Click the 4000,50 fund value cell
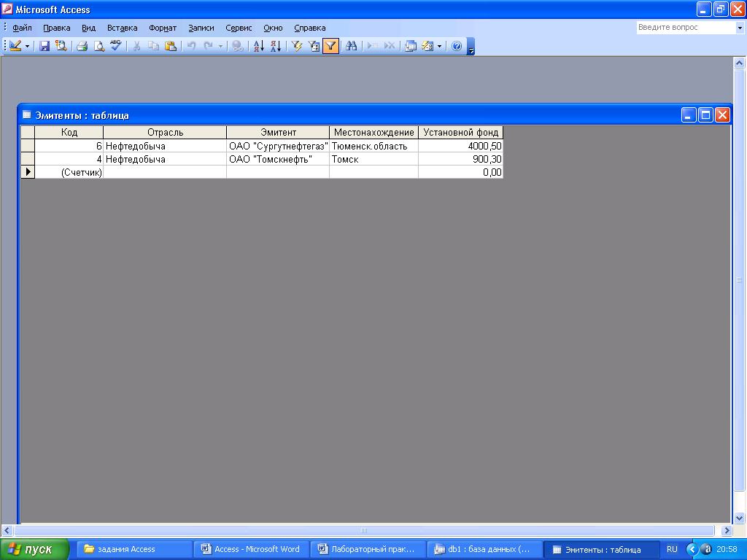The height and width of the screenshot is (560, 747). pyautogui.click(x=461, y=146)
